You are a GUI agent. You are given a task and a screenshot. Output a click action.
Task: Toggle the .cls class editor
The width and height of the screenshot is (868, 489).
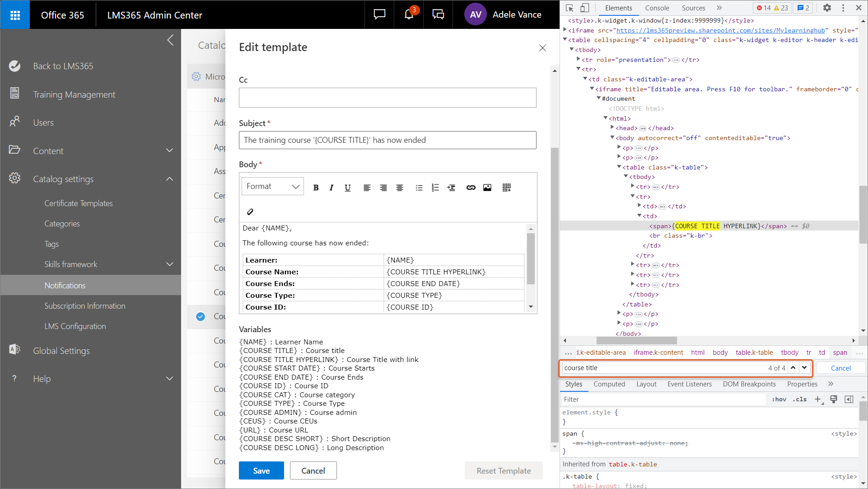click(x=799, y=399)
